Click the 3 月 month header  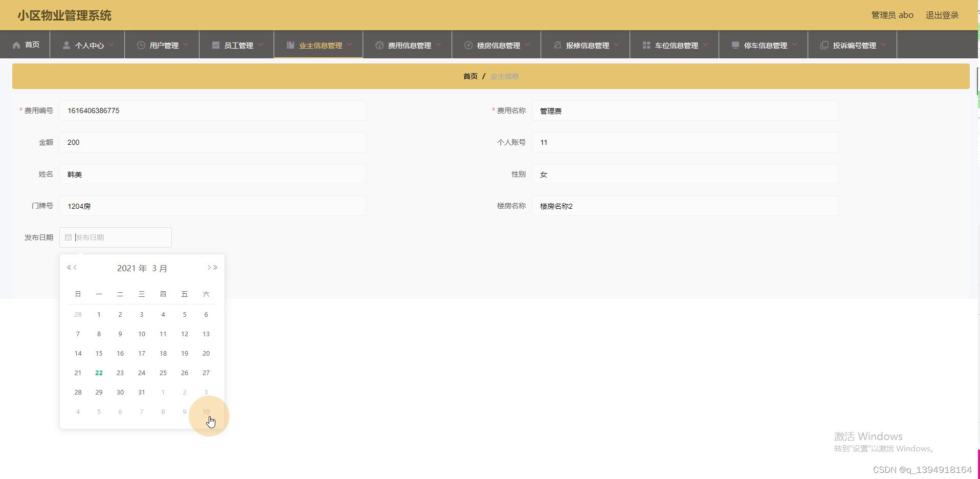pos(160,268)
